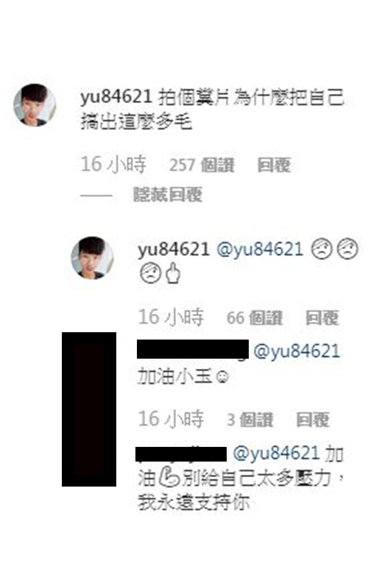This screenshot has width=368, height=588.
Task: Follow the @yu84621 mention before the sad emojis
Action: point(260,250)
